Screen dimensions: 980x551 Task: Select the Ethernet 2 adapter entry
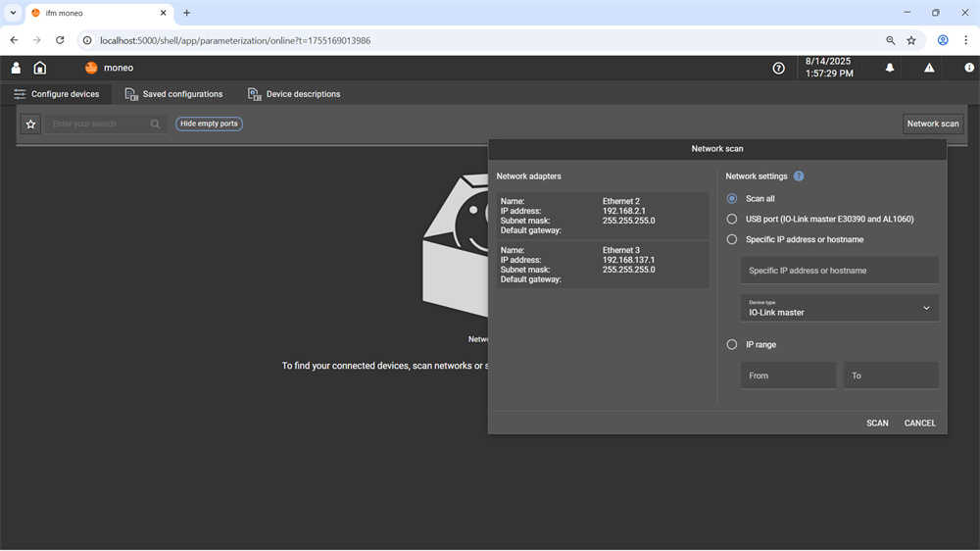[x=603, y=216]
